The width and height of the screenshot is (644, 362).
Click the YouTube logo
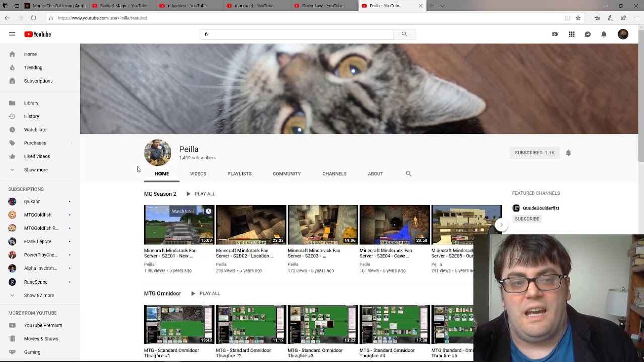pyautogui.click(x=37, y=34)
